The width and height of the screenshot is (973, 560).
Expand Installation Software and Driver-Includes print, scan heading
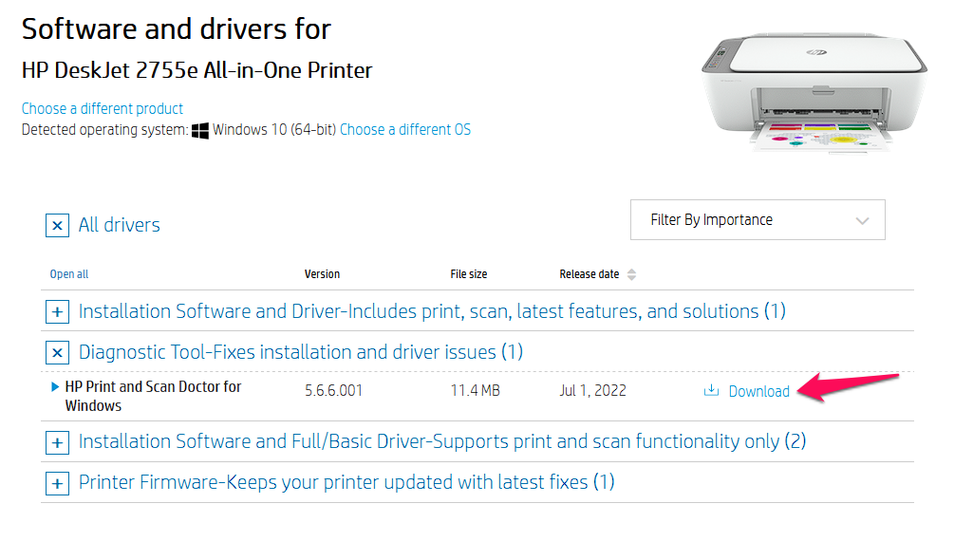coord(432,310)
